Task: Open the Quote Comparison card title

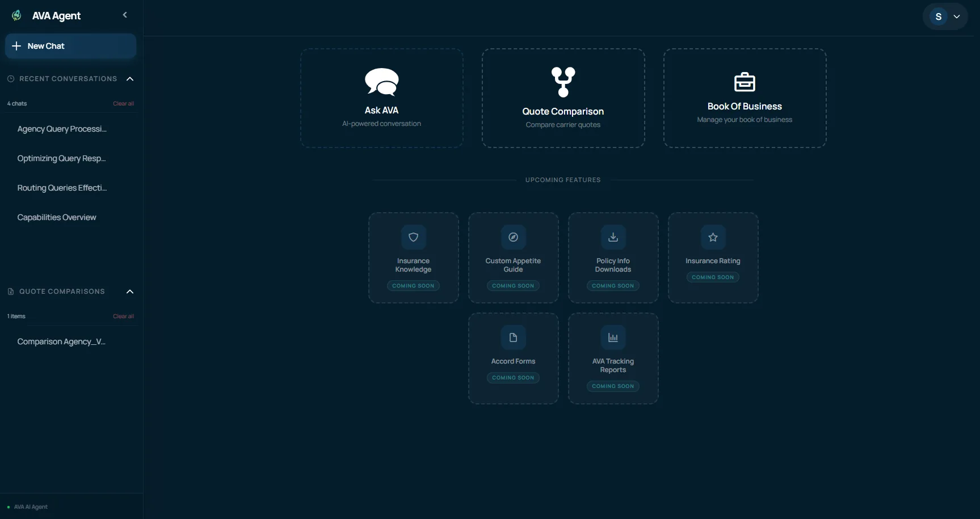Action: point(563,112)
